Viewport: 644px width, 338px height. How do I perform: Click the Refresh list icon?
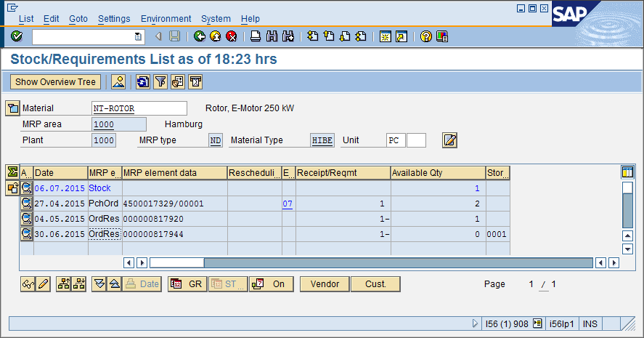[x=143, y=82]
